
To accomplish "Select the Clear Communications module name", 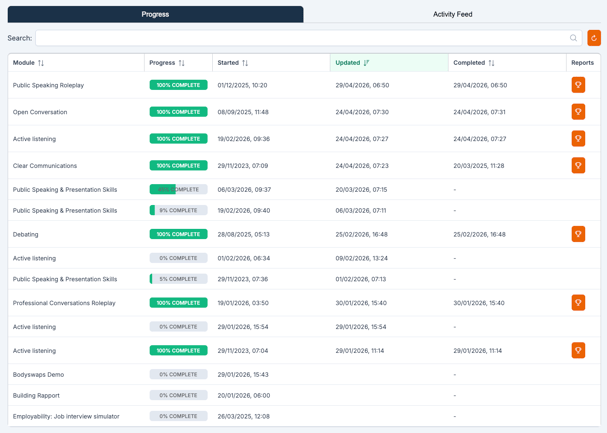I will [45, 166].
